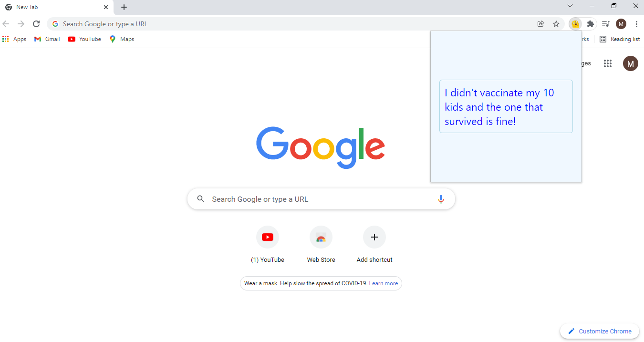The height and width of the screenshot is (342, 644).
Task: Click the back navigation arrow
Action: click(x=6, y=24)
